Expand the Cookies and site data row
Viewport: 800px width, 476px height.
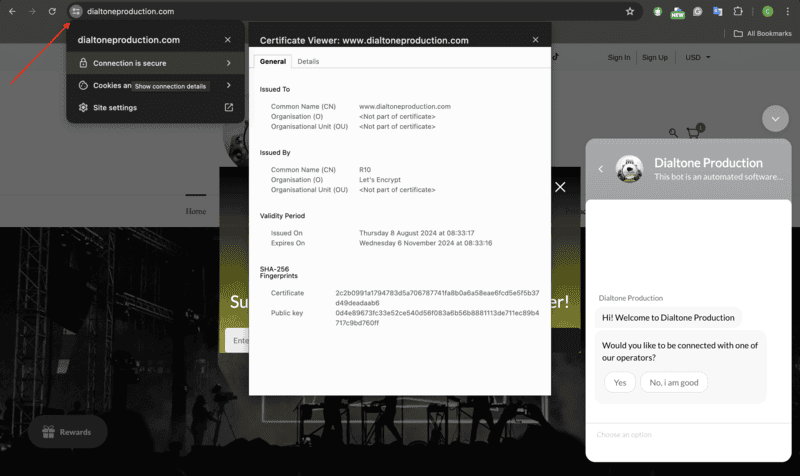[228, 86]
